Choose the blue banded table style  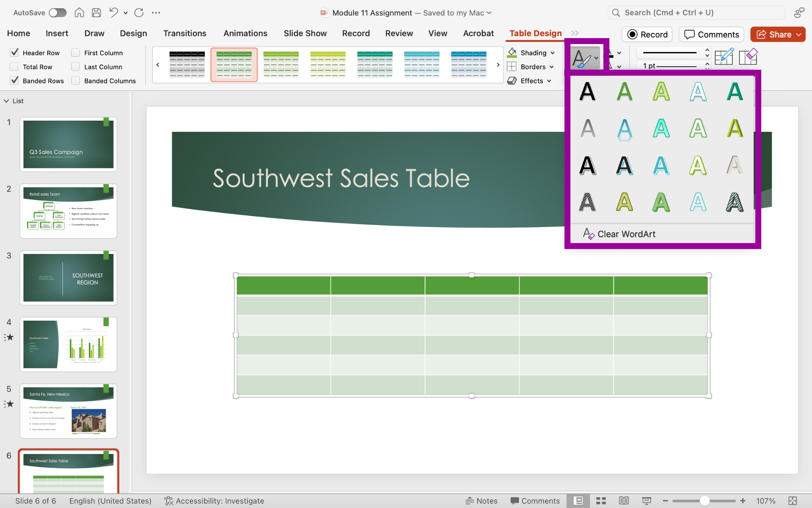[469, 64]
